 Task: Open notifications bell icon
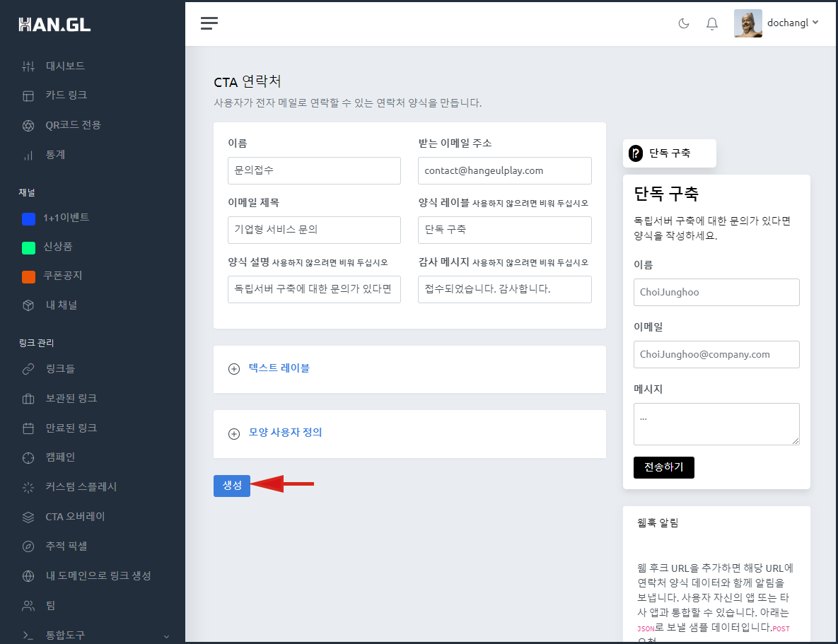pyautogui.click(x=712, y=23)
